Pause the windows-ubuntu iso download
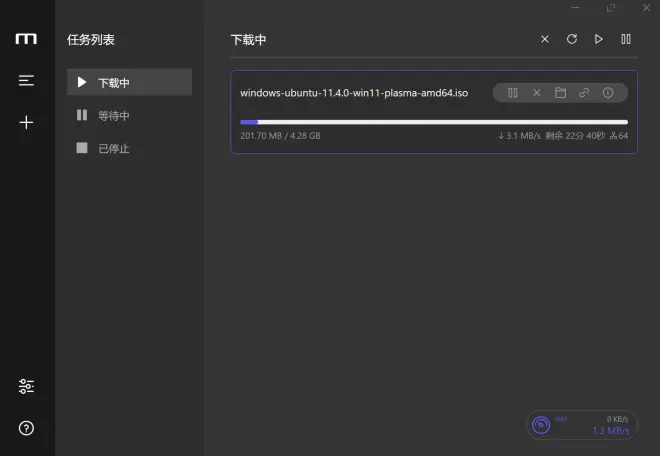This screenshot has height=456, width=660. pyautogui.click(x=513, y=93)
